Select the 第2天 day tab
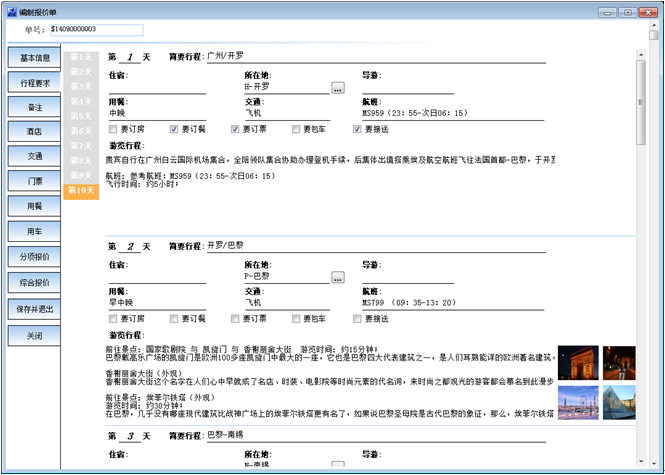Screen dimensions: 665x475 pyautogui.click(x=81, y=72)
